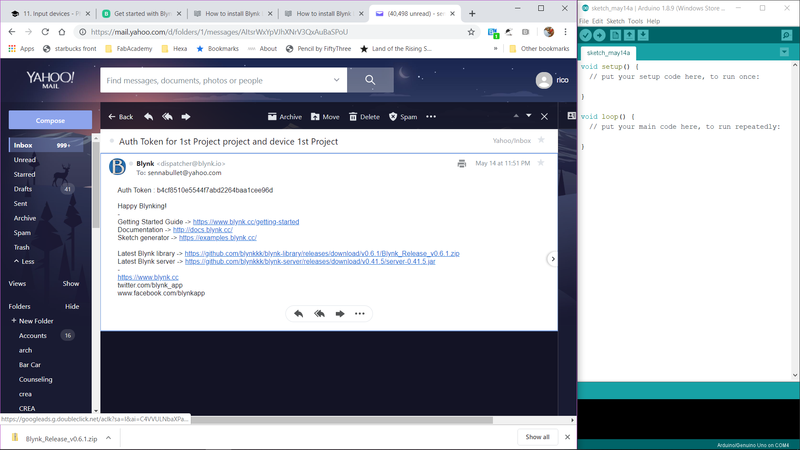
Task: Reply all using the toolbar double arrow
Action: point(167,117)
